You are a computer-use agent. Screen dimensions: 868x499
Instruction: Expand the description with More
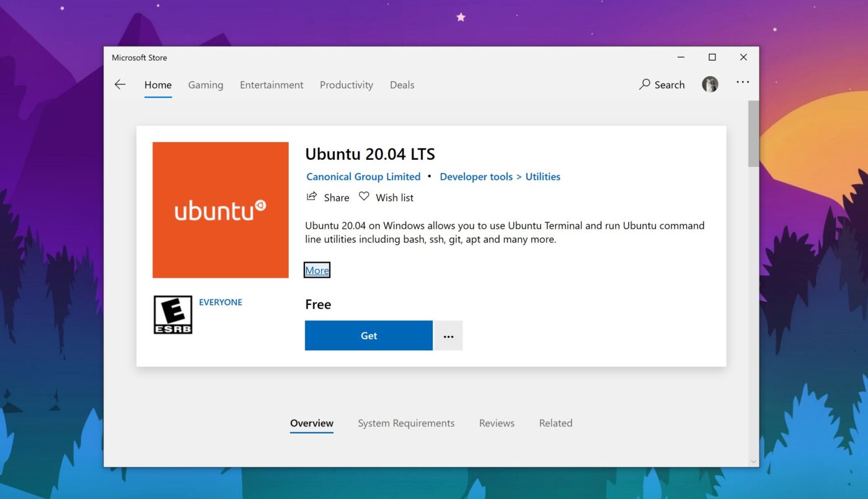click(x=316, y=270)
